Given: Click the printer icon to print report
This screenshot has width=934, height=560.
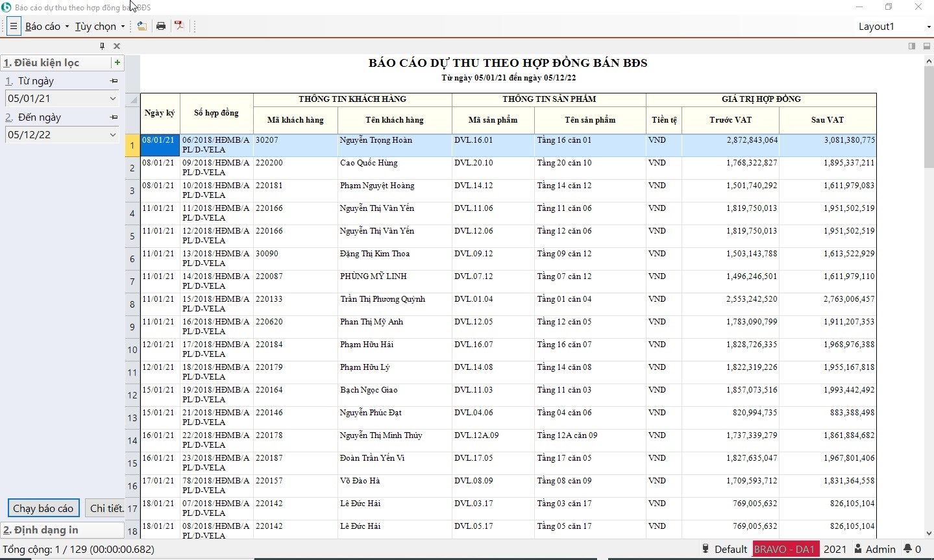Looking at the screenshot, I should [x=160, y=27].
